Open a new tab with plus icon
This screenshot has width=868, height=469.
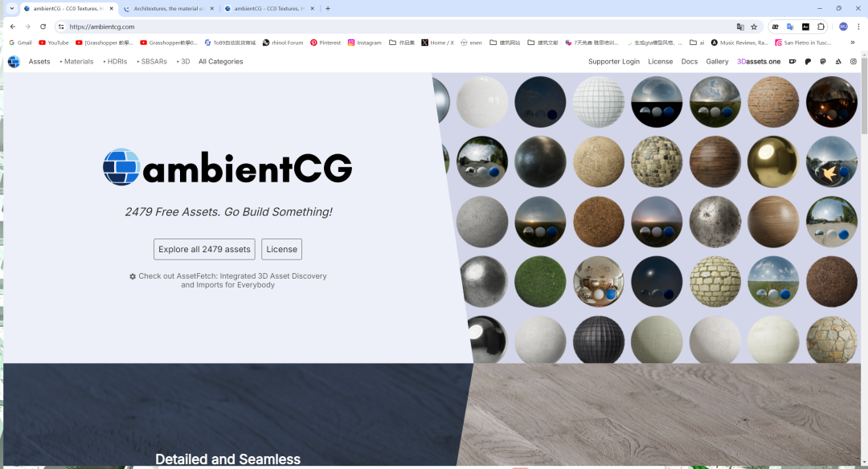pos(328,8)
